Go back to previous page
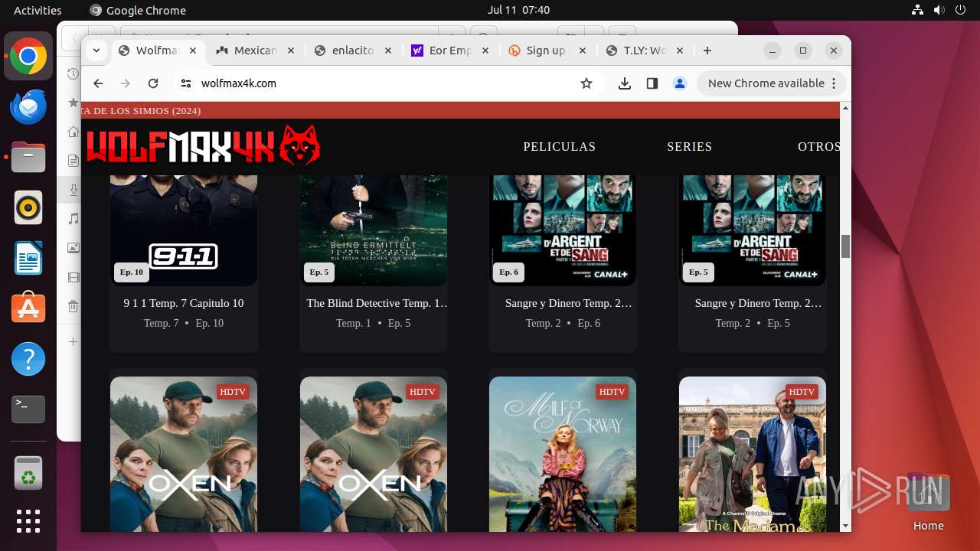 point(98,83)
